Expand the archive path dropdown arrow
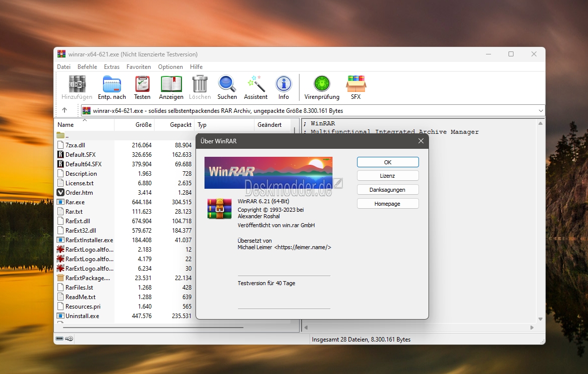 pyautogui.click(x=540, y=111)
